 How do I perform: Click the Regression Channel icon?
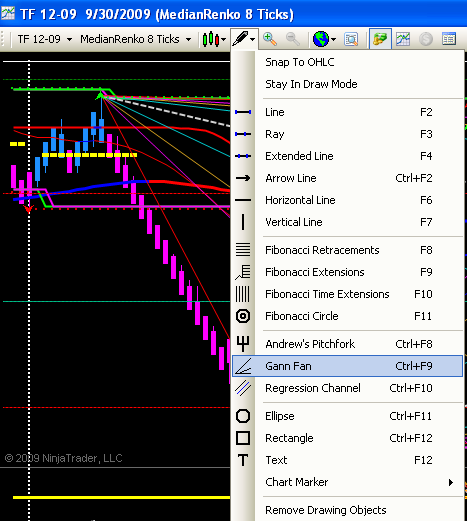243,388
